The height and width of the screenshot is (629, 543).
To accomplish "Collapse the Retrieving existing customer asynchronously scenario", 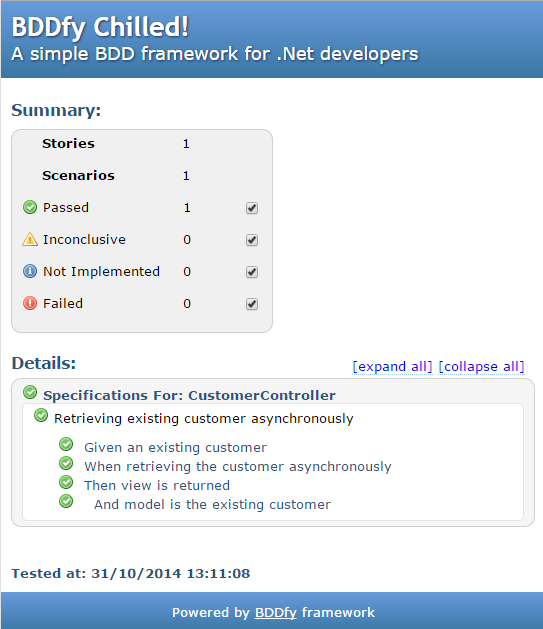I will [204, 419].
